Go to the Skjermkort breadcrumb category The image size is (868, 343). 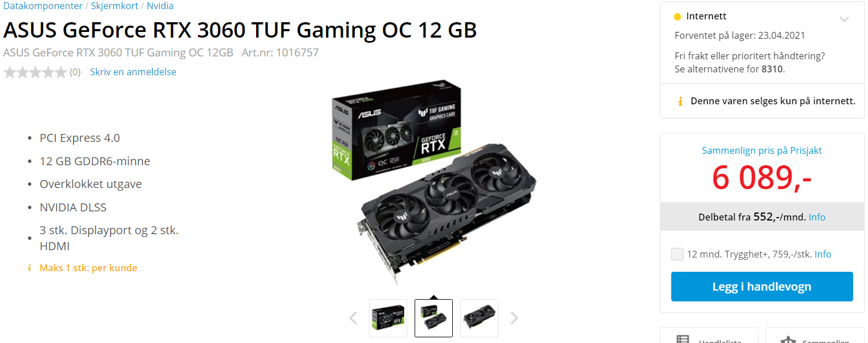tap(115, 6)
